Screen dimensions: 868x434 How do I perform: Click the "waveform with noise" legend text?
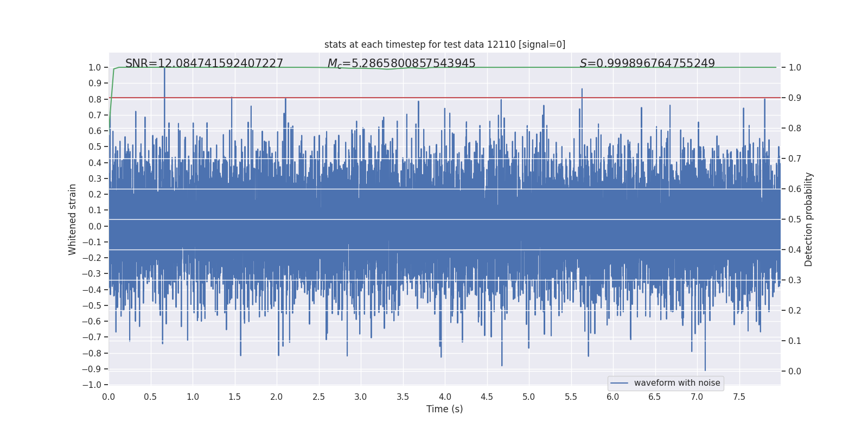pos(677,383)
